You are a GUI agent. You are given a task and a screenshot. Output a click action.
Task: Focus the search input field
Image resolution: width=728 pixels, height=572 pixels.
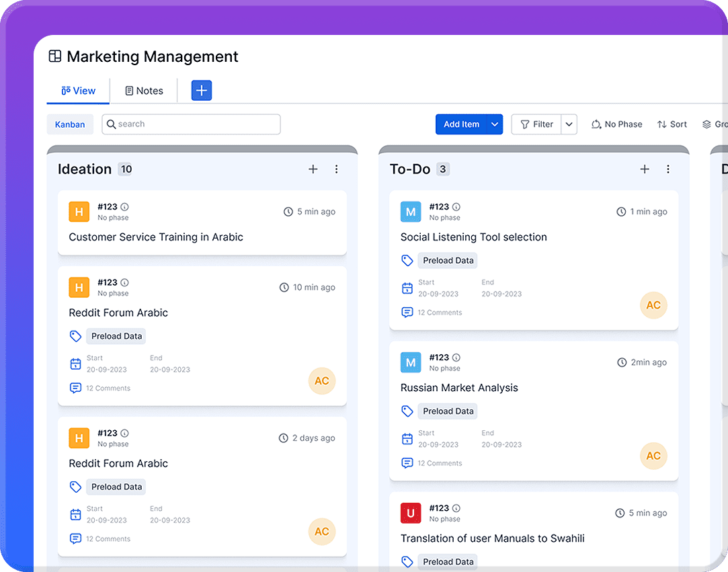[191, 124]
